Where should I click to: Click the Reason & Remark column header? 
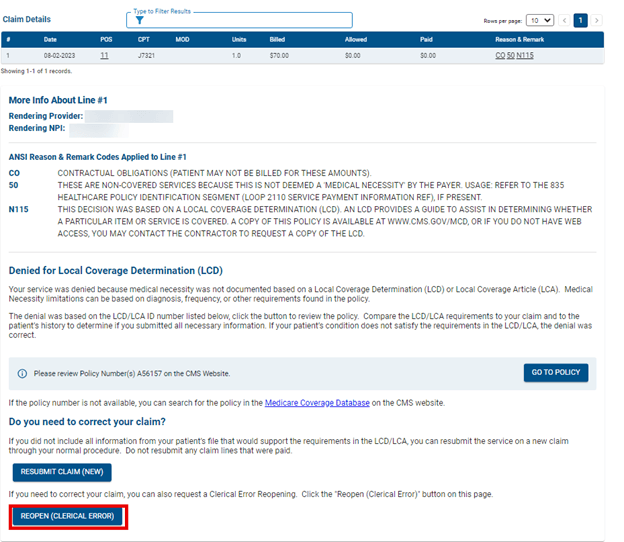tap(518, 39)
